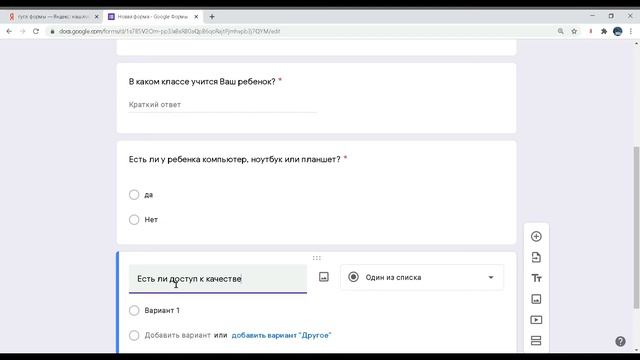The height and width of the screenshot is (360, 640).
Task: Open the Chrome three-dot menu
Action: point(631,31)
